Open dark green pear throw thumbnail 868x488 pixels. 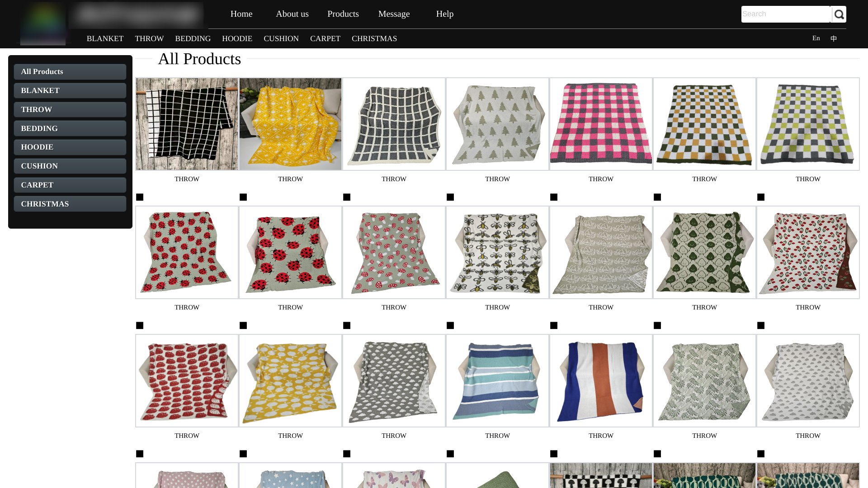[704, 253]
